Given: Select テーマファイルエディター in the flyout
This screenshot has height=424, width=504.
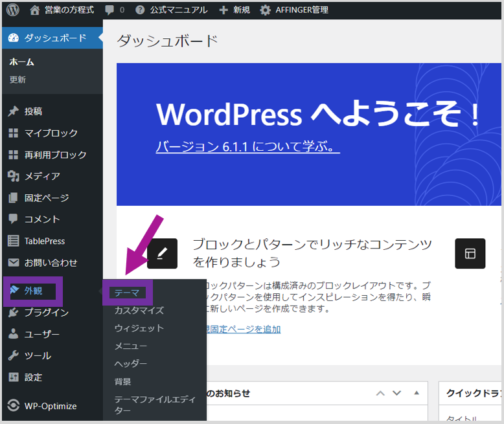Looking at the screenshot, I should [155, 405].
